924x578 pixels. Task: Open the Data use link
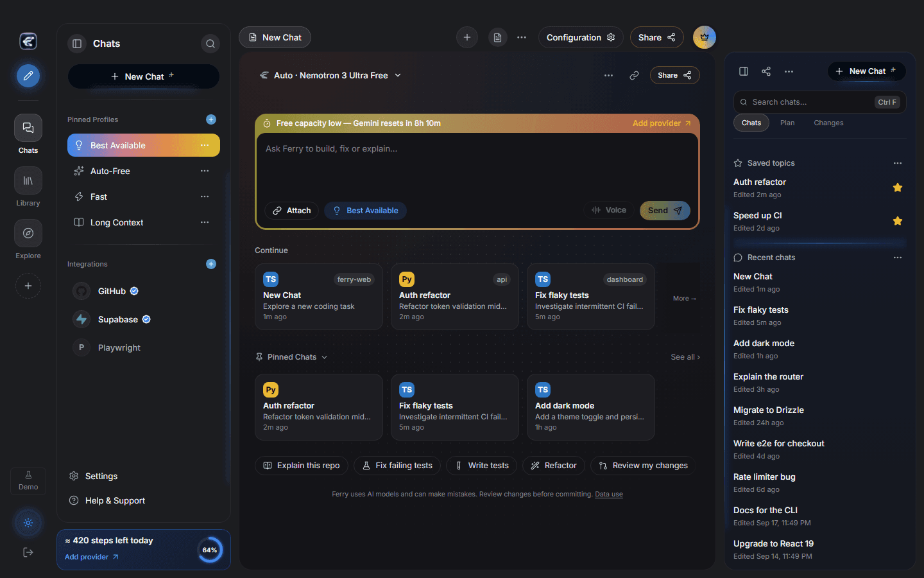pyautogui.click(x=609, y=495)
